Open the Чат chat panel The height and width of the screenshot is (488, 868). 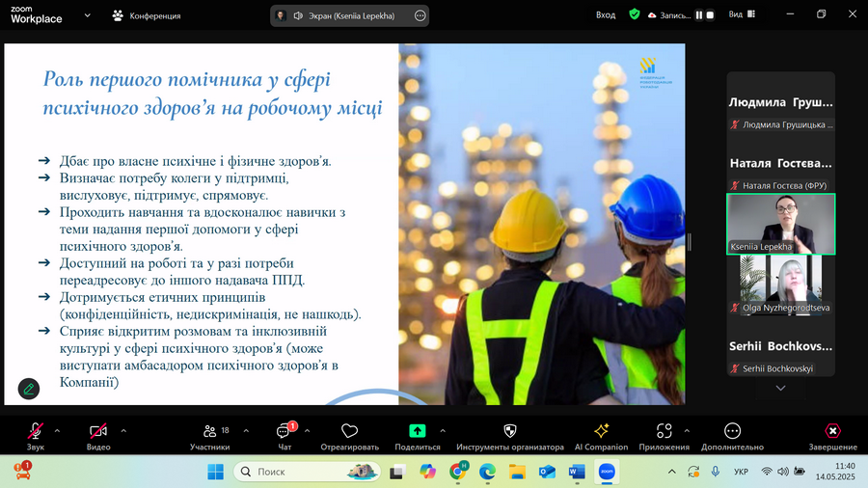(285, 432)
